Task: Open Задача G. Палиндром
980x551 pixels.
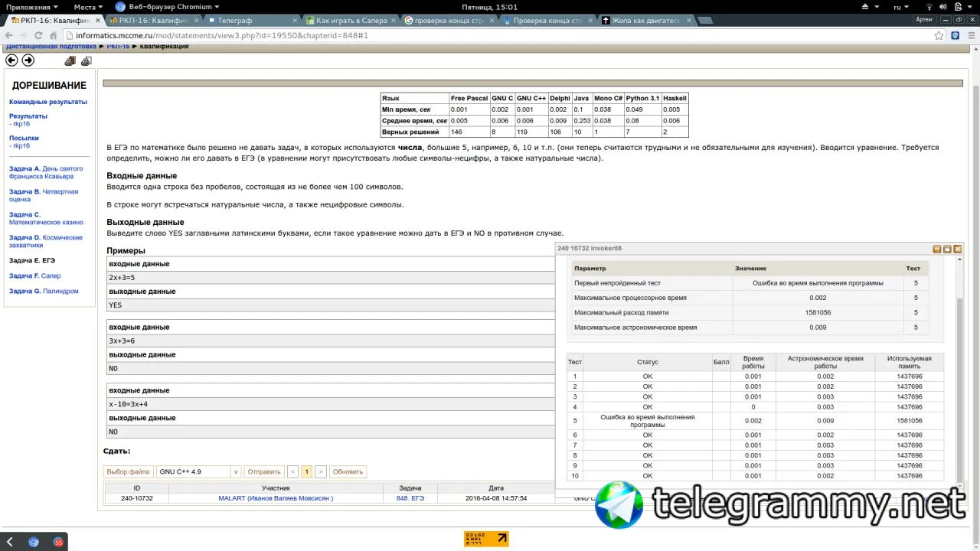Action: [44, 291]
